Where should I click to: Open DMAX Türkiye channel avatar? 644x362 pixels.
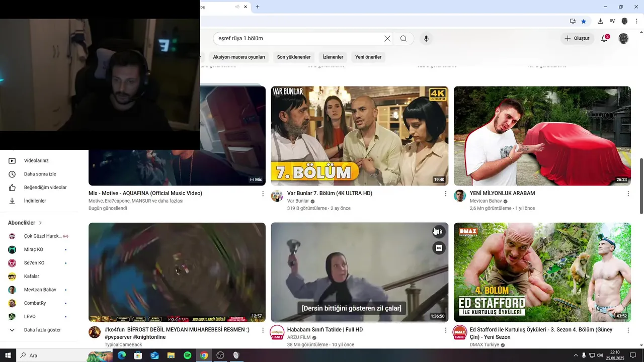click(460, 332)
